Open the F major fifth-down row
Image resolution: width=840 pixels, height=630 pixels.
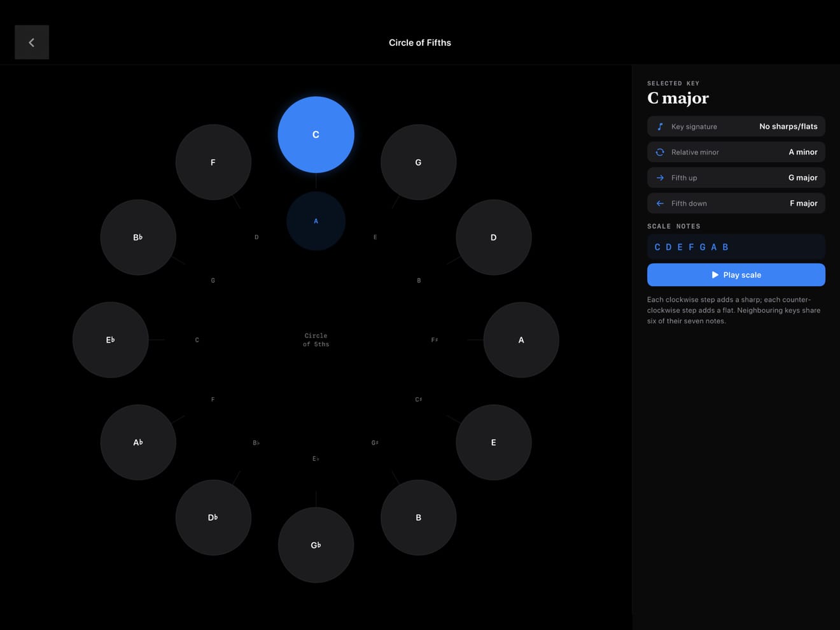click(x=736, y=203)
